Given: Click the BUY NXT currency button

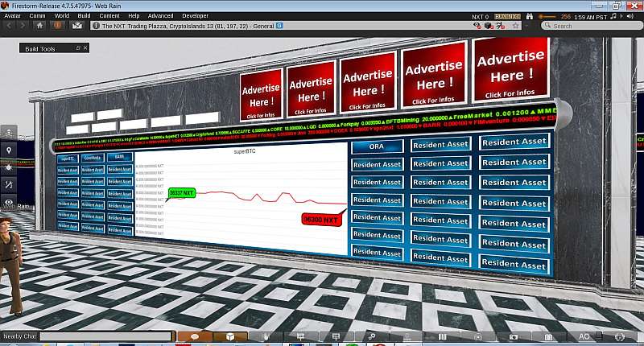Looking at the screenshot, I should click(x=508, y=16).
